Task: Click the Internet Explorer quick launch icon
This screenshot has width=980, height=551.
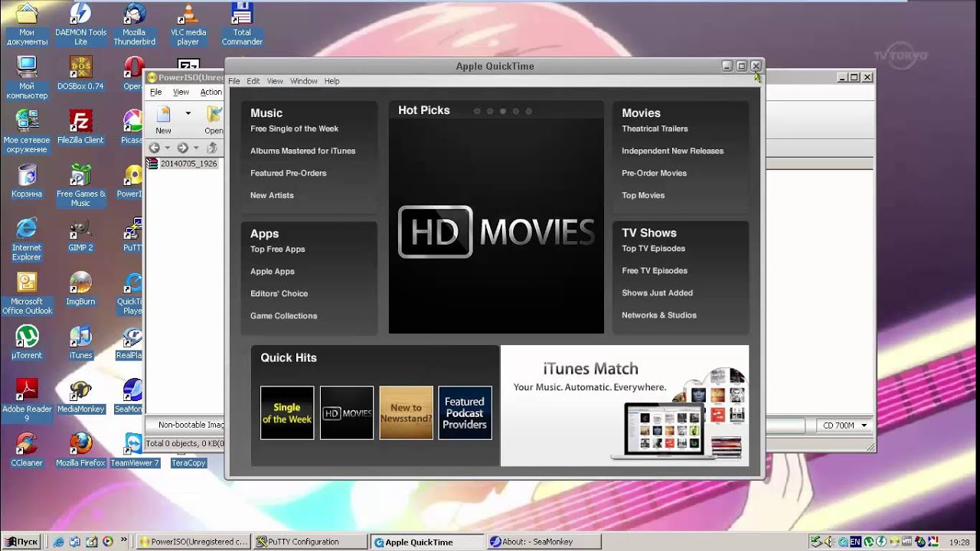Action: point(59,542)
